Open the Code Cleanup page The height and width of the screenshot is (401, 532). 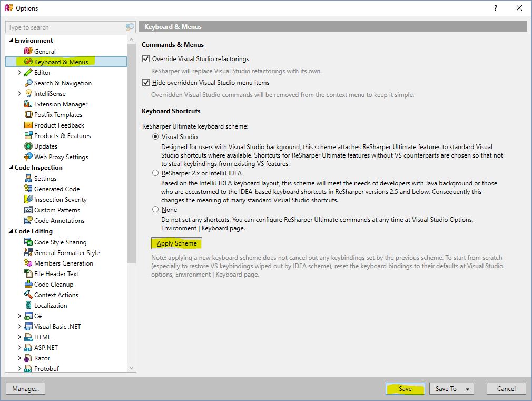[54, 284]
